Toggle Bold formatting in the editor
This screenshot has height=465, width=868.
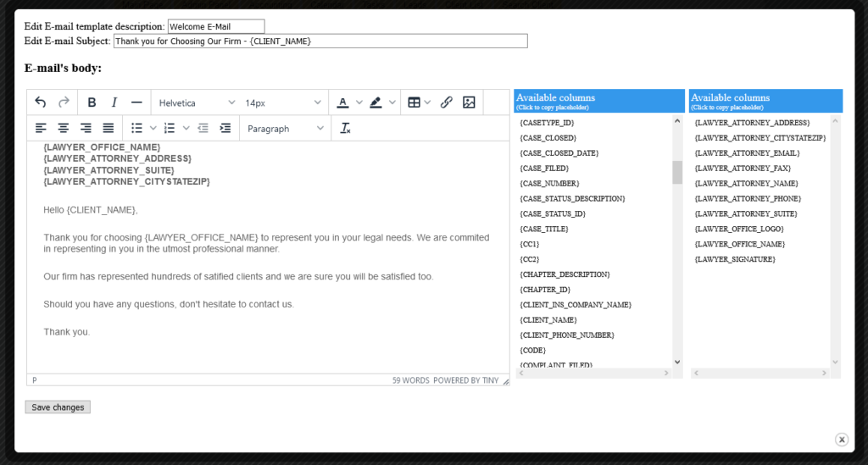click(x=92, y=102)
